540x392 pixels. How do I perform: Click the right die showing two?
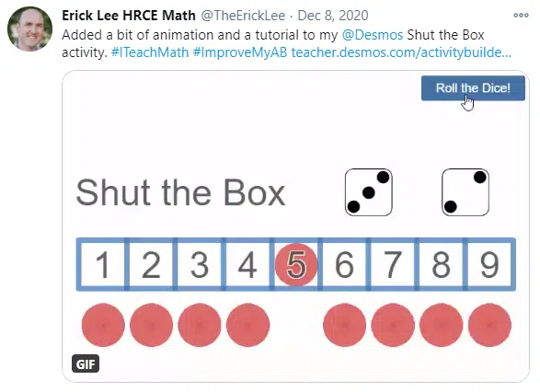(x=465, y=192)
